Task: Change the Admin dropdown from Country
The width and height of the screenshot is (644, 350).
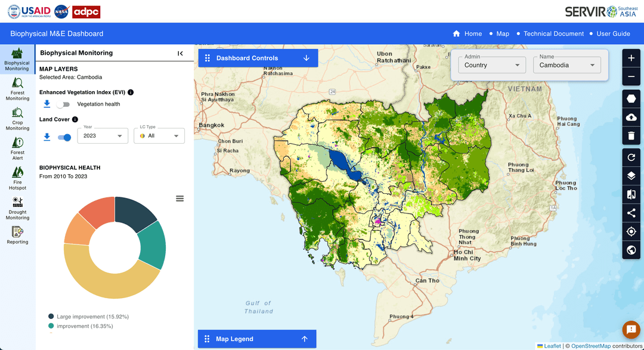Action: (x=491, y=64)
